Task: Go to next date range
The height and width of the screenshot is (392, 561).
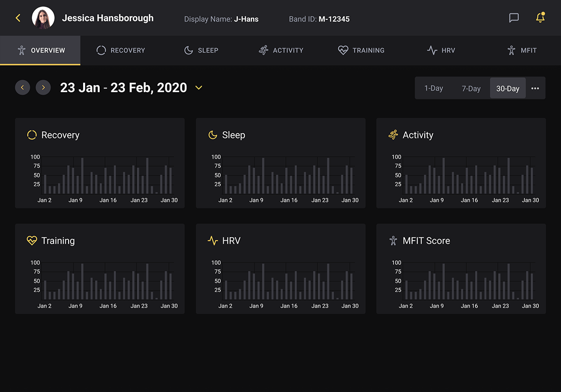Action: coord(43,88)
